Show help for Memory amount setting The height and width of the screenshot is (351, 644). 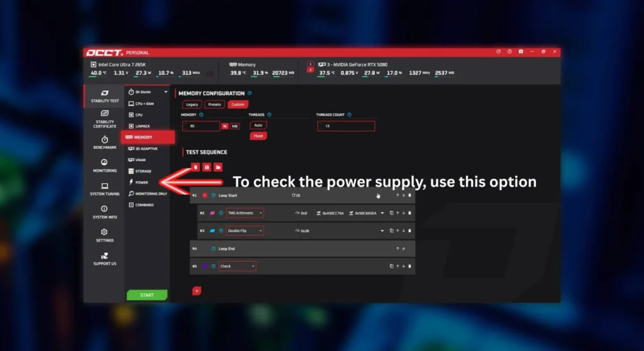pos(201,114)
